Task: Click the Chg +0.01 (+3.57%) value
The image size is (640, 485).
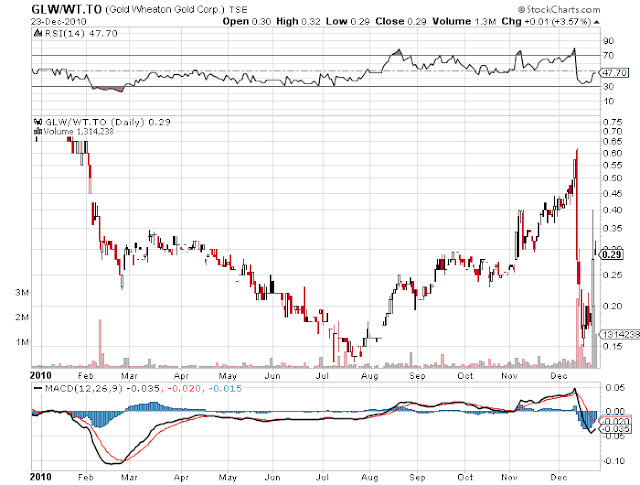Action: [x=546, y=21]
